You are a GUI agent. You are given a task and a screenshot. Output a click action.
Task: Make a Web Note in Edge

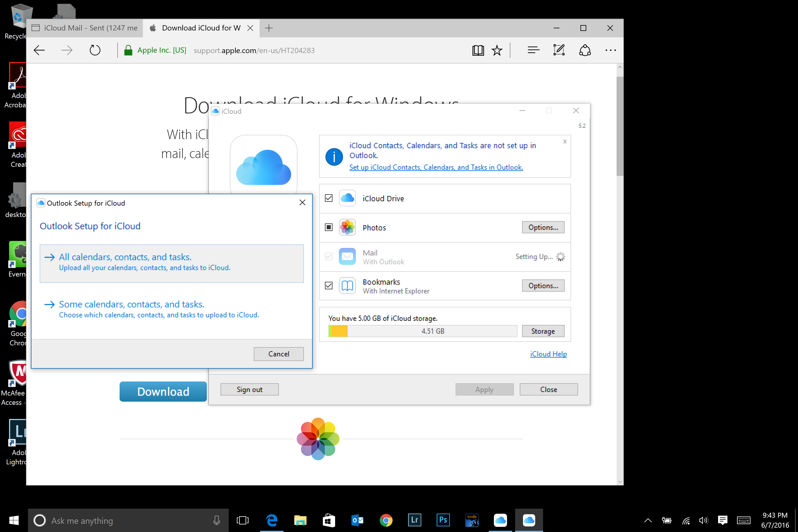[559, 50]
